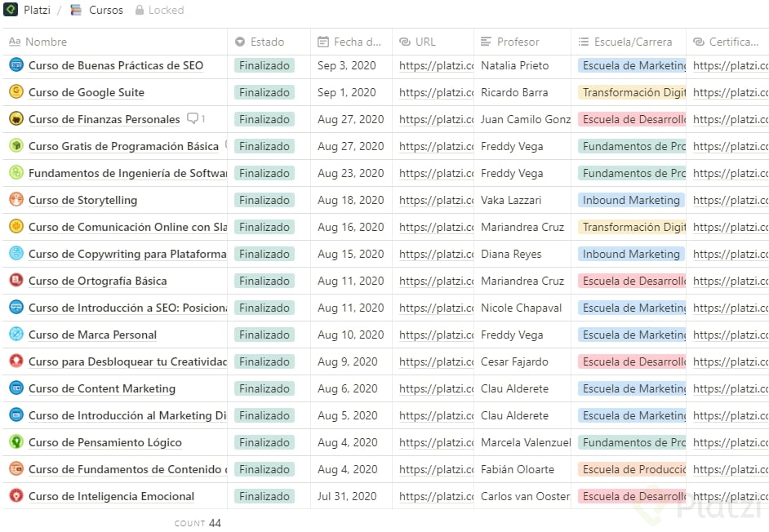
Task: Click the Curso de Content Marketing icon
Action: tap(16, 388)
